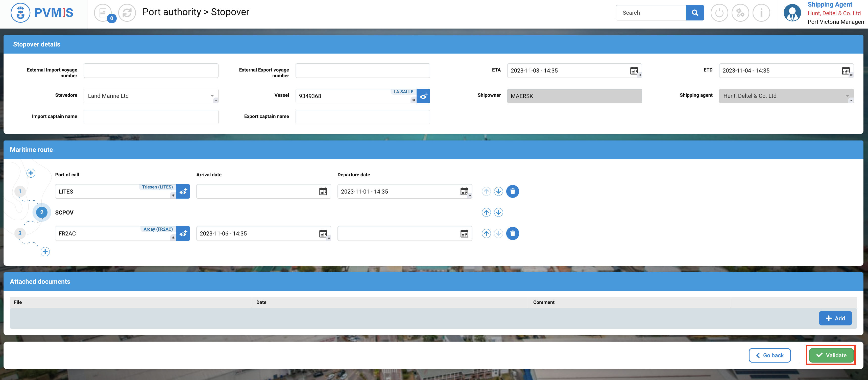Expand the Stevedore dropdown
The image size is (868, 380).
(x=212, y=96)
